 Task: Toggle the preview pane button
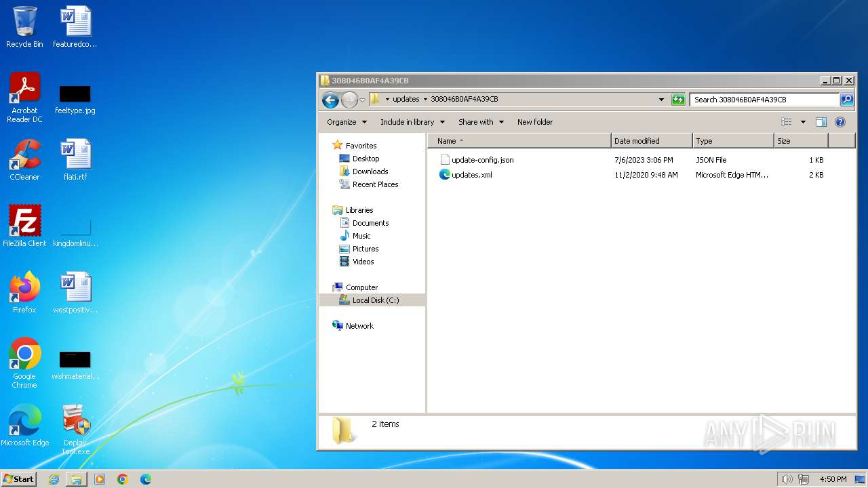821,122
